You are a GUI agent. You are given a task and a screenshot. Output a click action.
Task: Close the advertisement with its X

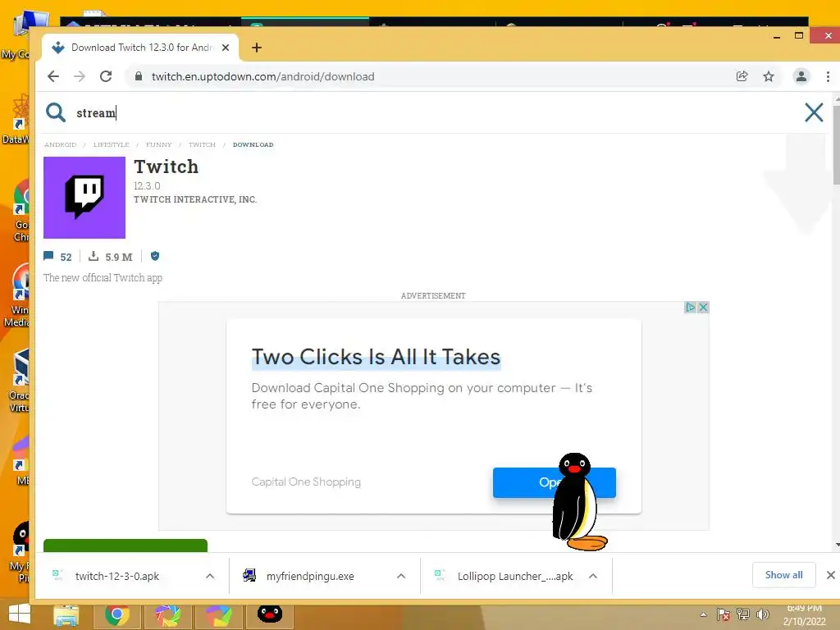(x=703, y=307)
